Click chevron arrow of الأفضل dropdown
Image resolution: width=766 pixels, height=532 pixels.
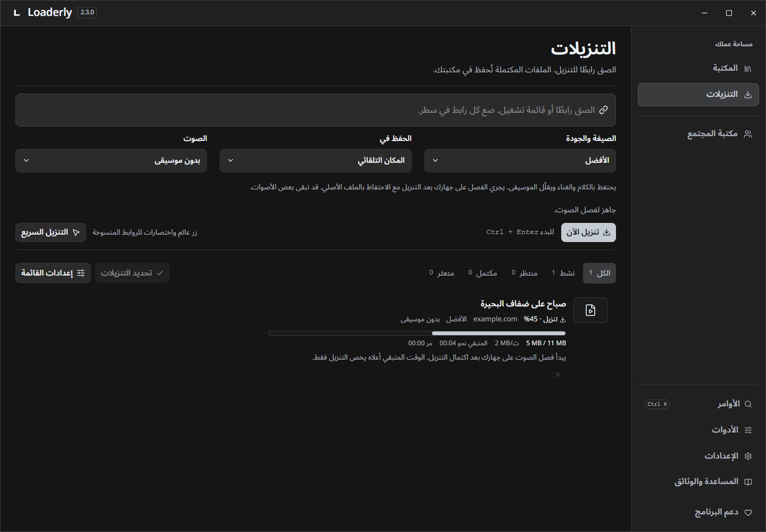435,161
